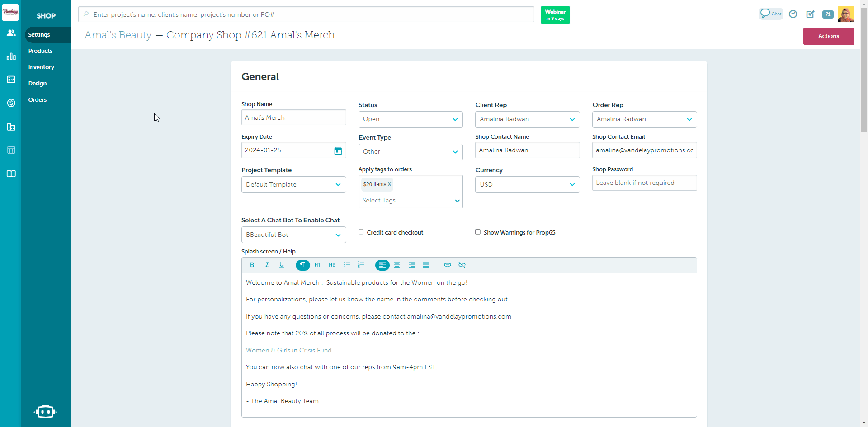Center align the splash screen text
The width and height of the screenshot is (868, 427).
coord(397,265)
